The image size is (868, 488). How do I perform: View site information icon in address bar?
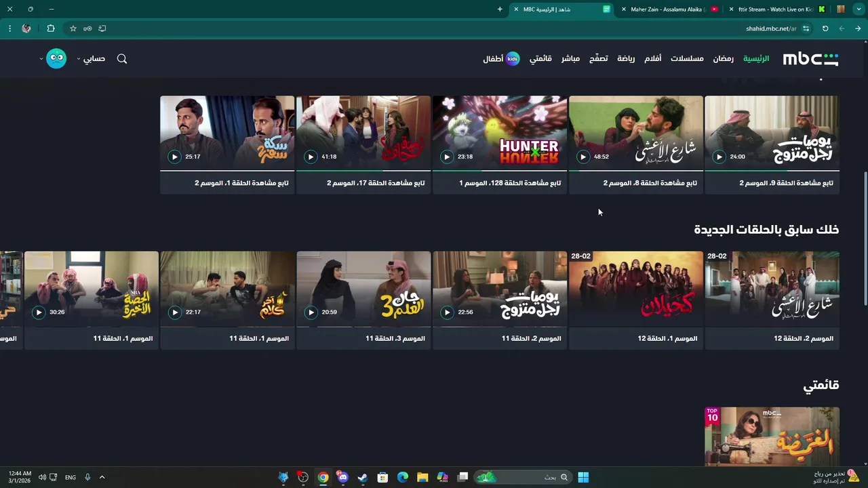click(806, 28)
